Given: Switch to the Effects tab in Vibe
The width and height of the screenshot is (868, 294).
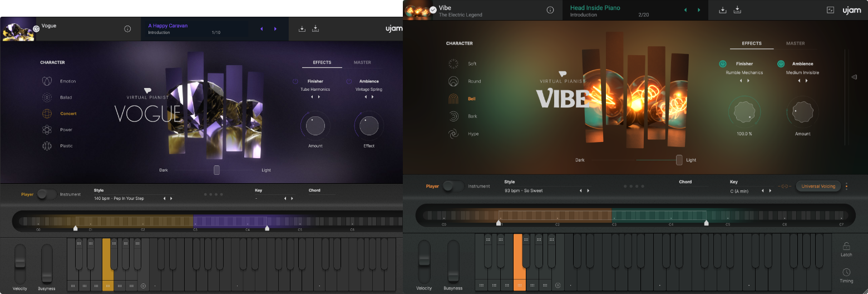Looking at the screenshot, I should (752, 43).
